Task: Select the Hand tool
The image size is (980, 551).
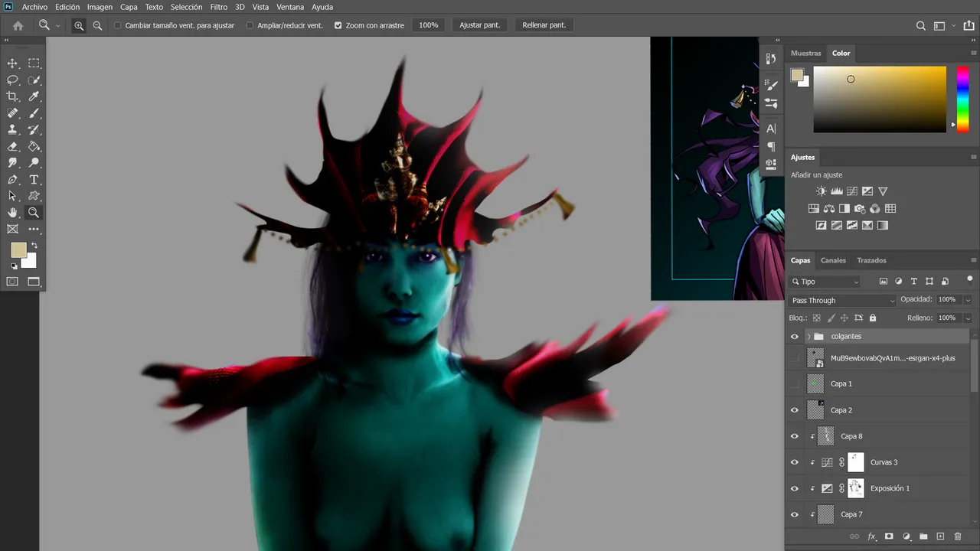Action: [12, 213]
